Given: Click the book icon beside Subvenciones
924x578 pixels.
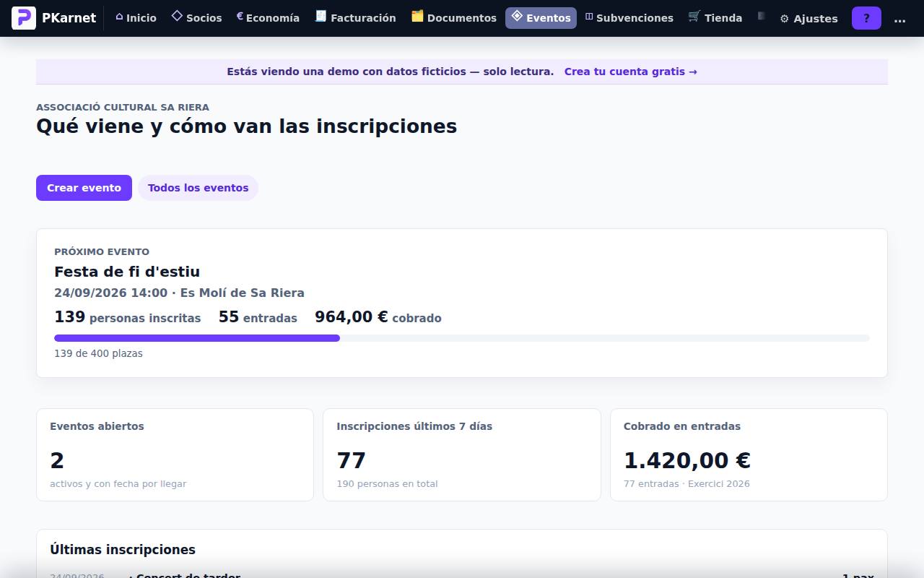Looking at the screenshot, I should click(x=589, y=17).
